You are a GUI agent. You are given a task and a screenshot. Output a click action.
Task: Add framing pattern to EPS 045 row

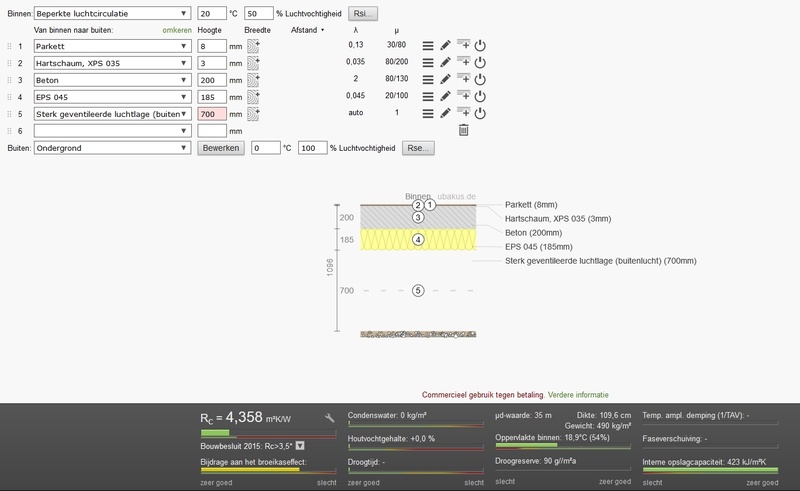tap(253, 97)
